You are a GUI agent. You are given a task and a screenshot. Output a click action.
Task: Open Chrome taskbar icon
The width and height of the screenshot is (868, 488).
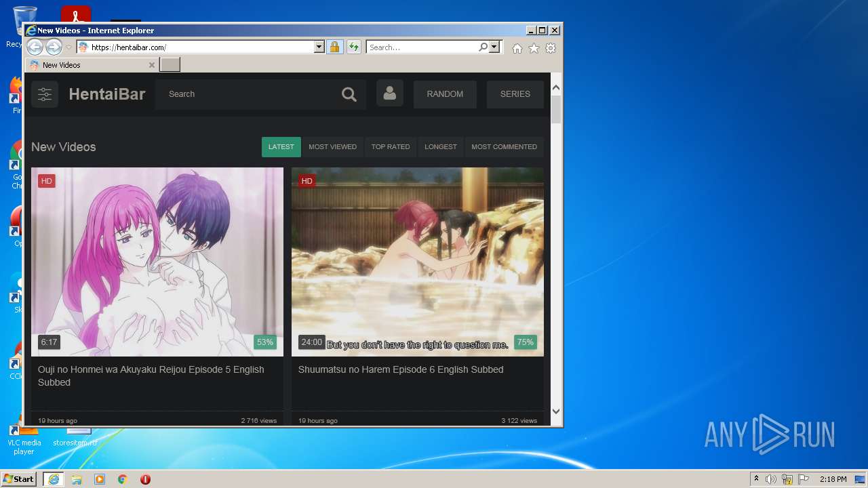click(123, 479)
